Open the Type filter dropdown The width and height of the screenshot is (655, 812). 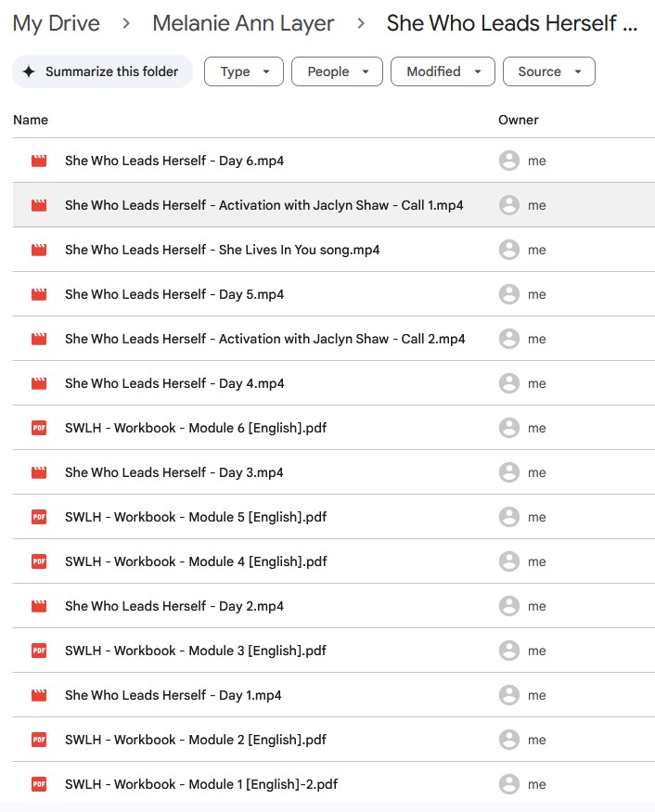pyautogui.click(x=243, y=71)
